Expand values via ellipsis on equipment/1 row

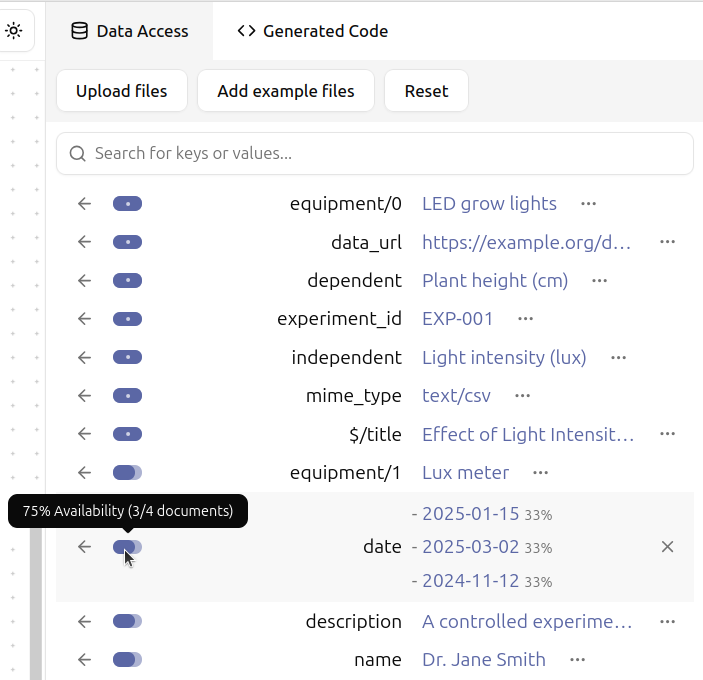tap(540, 473)
